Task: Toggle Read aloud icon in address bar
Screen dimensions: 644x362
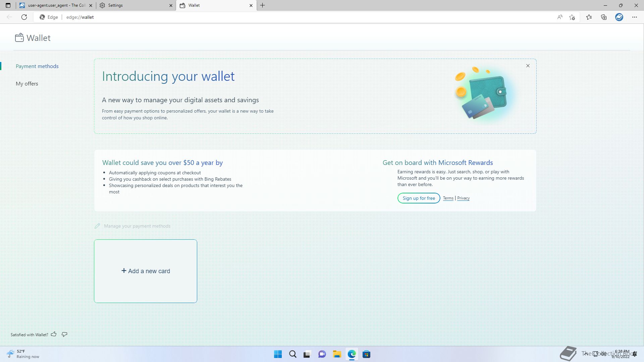Action: 560,17
